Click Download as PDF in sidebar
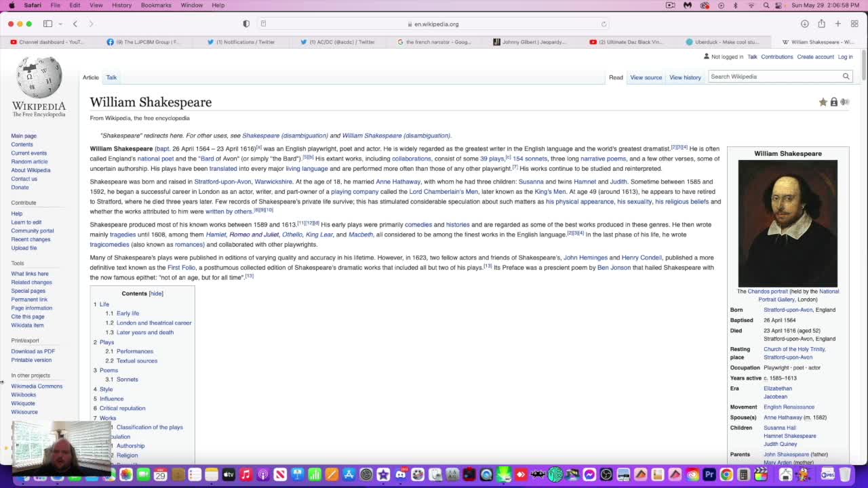 [x=33, y=351]
